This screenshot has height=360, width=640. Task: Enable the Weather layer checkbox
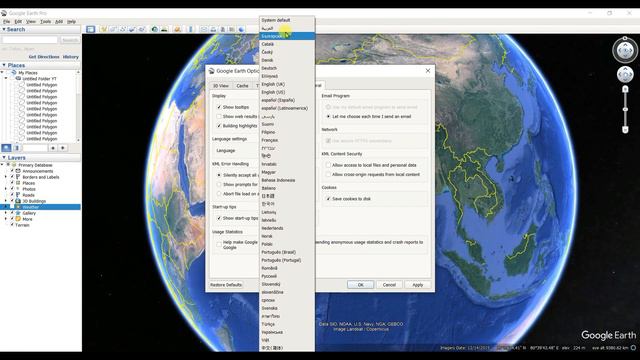point(12,207)
